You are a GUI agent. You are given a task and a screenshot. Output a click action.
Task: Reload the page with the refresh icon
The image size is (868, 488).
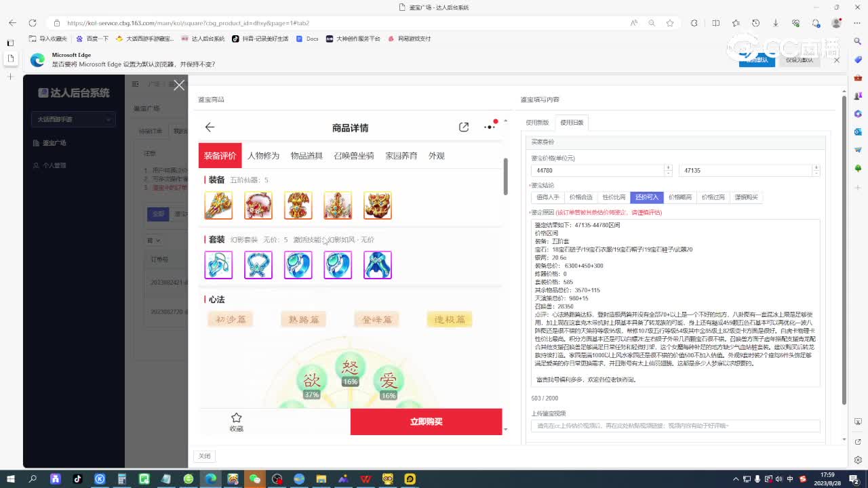coord(33,22)
